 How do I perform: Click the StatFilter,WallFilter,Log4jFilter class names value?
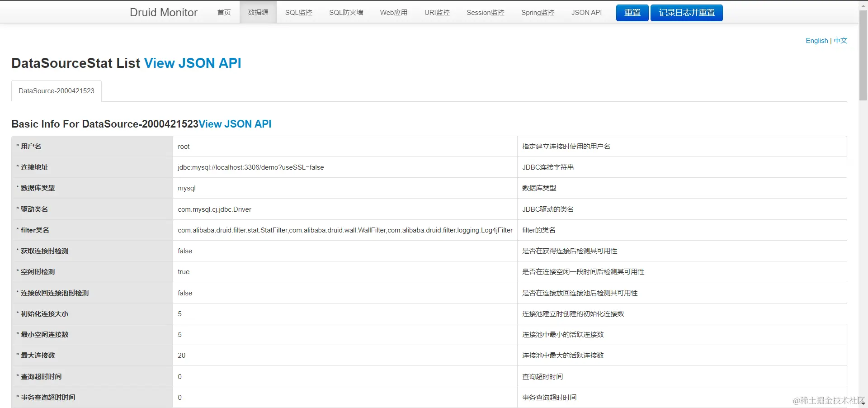pos(345,230)
